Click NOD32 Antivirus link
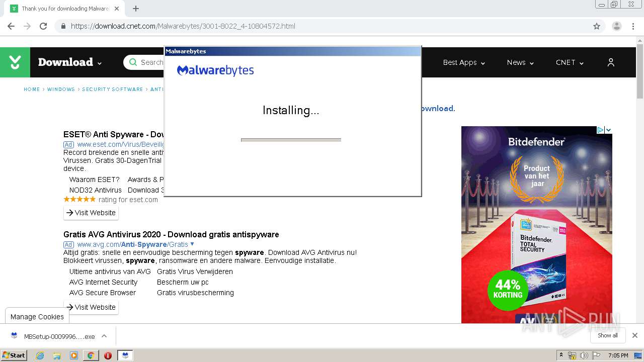This screenshot has height=362, width=644. pyautogui.click(x=96, y=190)
